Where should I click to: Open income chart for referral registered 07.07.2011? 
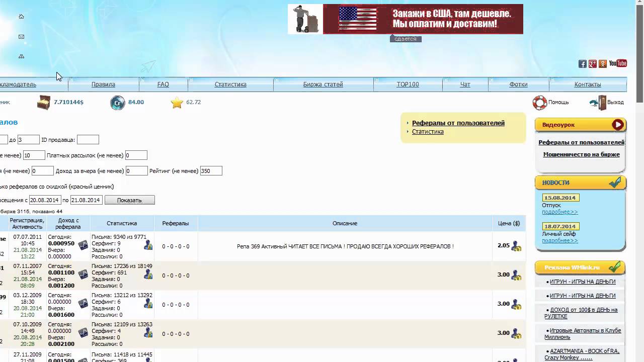pyautogui.click(x=83, y=245)
